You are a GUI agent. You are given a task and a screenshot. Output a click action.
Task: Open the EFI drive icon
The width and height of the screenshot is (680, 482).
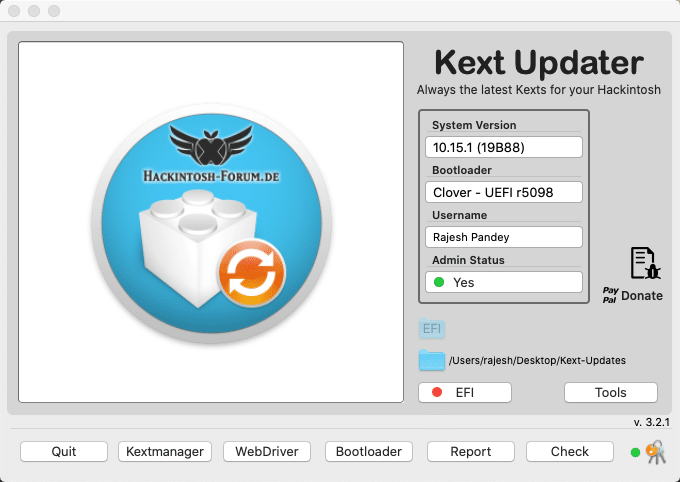432,328
